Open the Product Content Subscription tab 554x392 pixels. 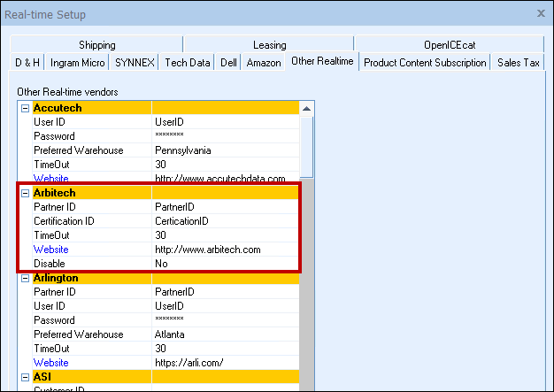pyautogui.click(x=425, y=63)
